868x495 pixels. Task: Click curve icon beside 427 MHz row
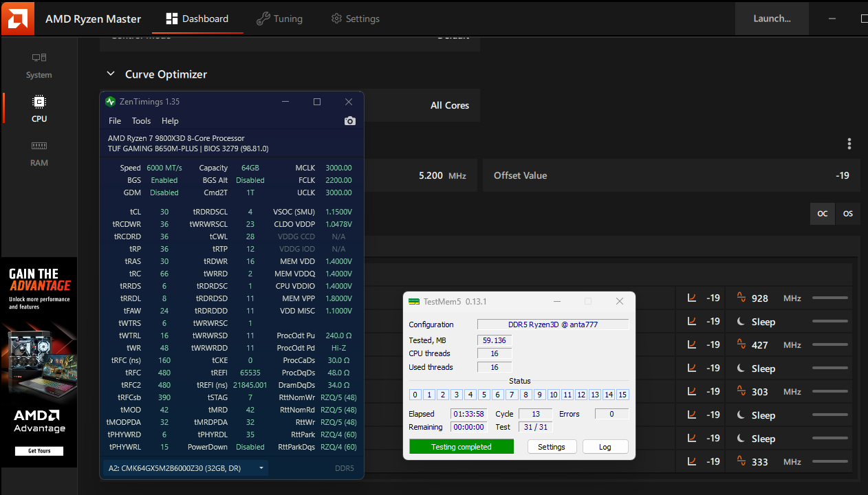coord(692,344)
